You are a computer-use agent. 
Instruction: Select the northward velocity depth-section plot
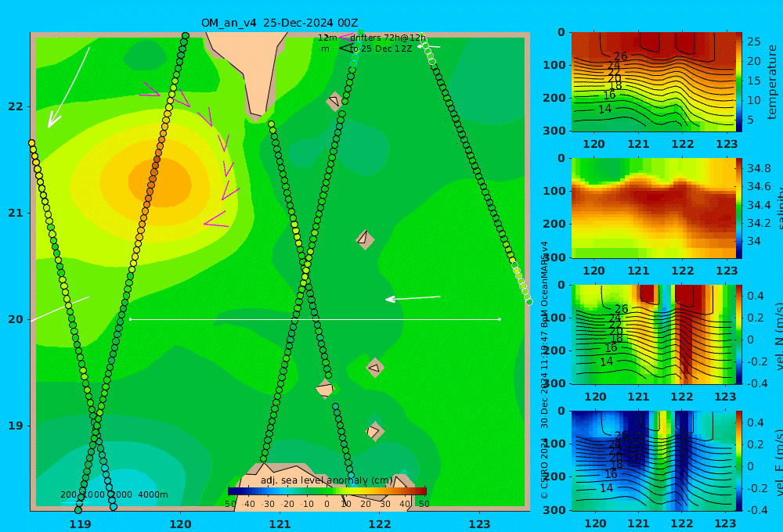[654, 334]
